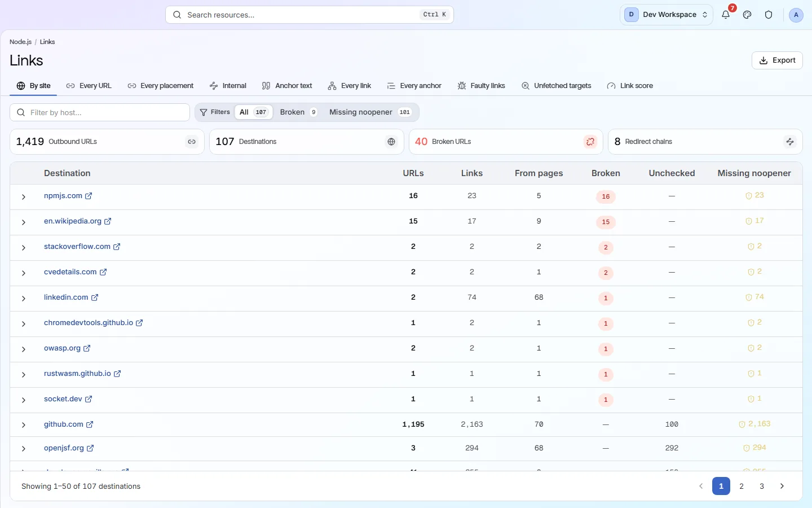Click the Filter by host input
Viewport: 812px width, 508px height.
point(100,112)
